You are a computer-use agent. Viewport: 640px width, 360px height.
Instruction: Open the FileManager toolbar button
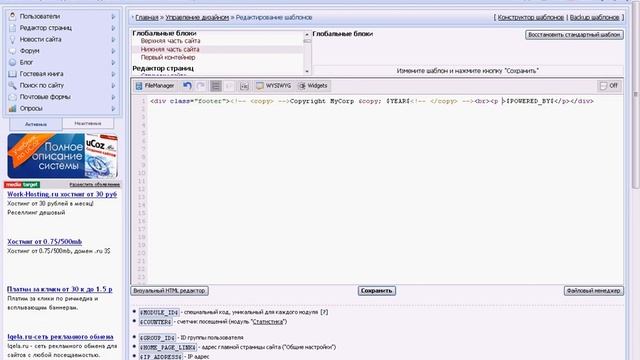[x=155, y=86]
